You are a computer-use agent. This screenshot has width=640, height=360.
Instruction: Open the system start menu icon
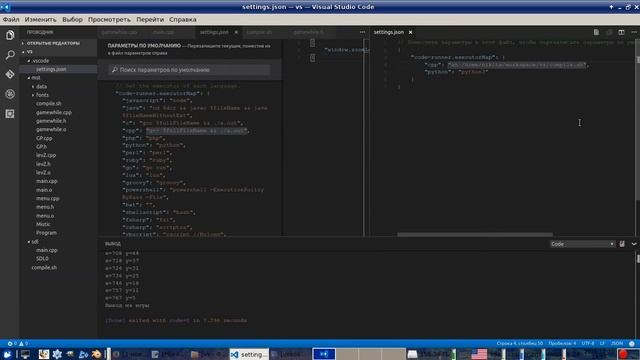(7, 354)
